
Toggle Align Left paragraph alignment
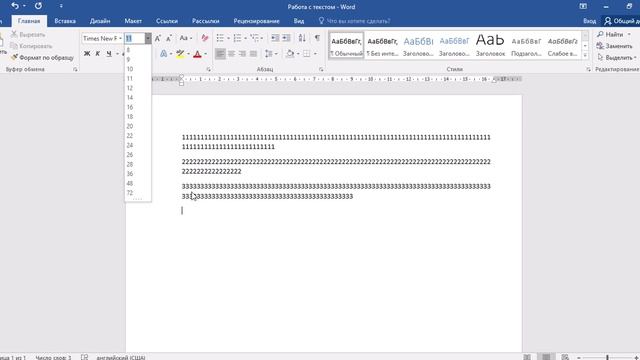pos(220,53)
